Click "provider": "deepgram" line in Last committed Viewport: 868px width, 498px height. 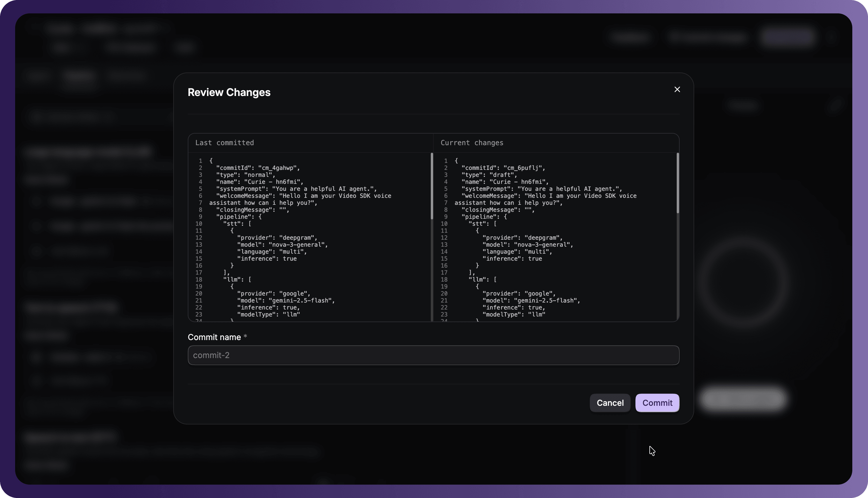(277, 238)
